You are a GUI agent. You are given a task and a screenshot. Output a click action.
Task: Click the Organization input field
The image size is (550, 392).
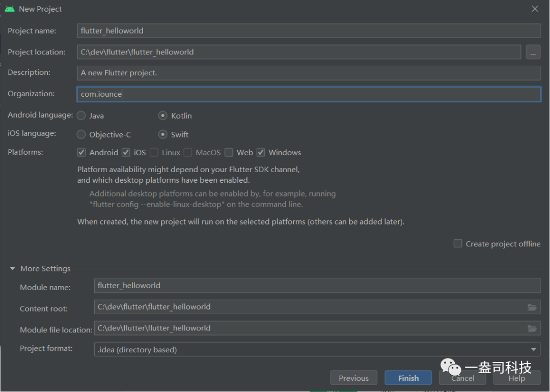coord(308,94)
